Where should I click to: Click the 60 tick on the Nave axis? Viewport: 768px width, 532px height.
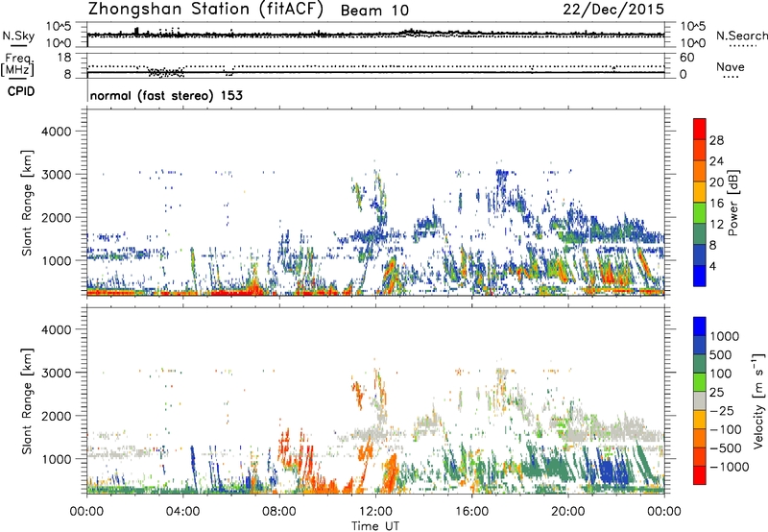click(686, 58)
